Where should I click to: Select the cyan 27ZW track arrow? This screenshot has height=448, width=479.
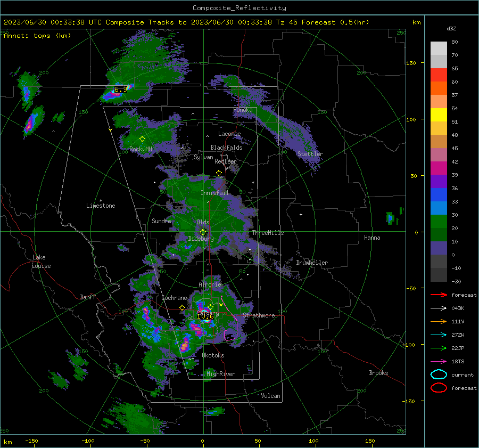click(439, 335)
